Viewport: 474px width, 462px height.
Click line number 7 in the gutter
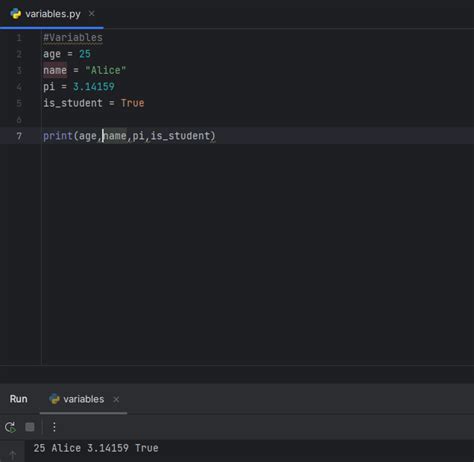click(x=19, y=136)
